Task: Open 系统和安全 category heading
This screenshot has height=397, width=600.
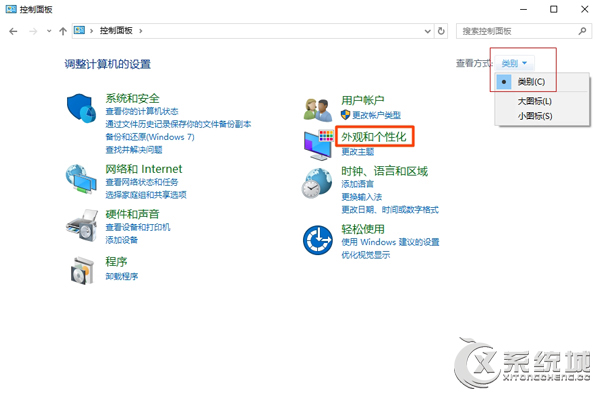Action: 132,98
